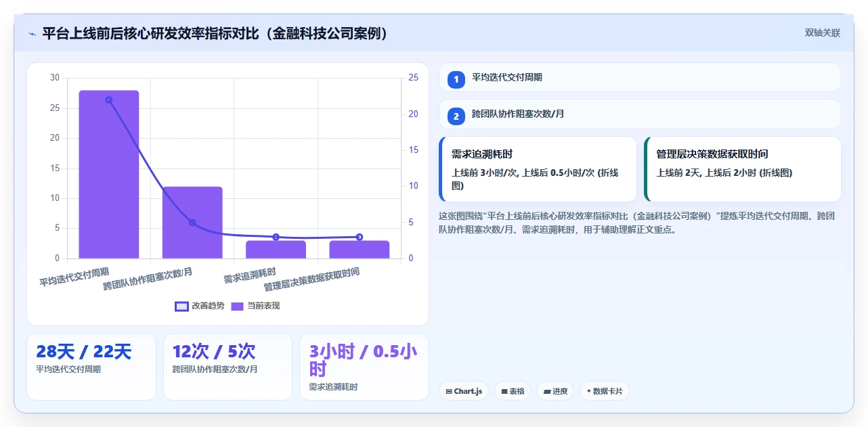Click the 改善趋势 legend label
This screenshot has height=427, width=868.
coord(208,306)
